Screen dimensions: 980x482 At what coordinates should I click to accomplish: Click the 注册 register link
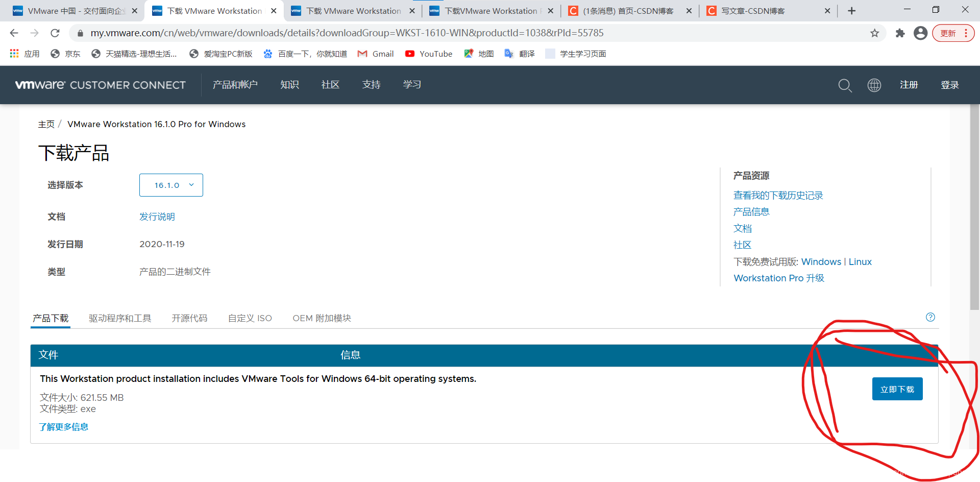pyautogui.click(x=909, y=85)
